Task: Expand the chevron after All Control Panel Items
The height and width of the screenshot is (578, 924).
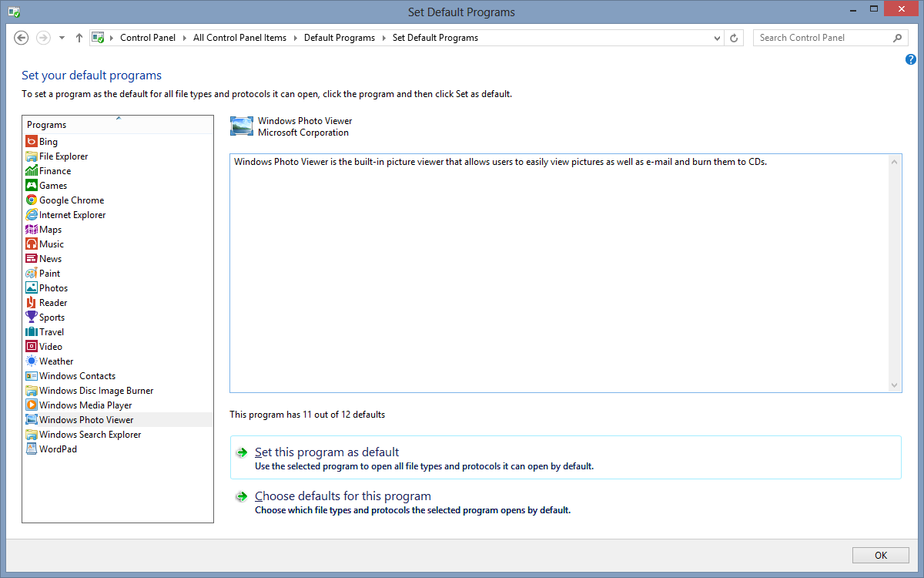Action: (x=296, y=38)
